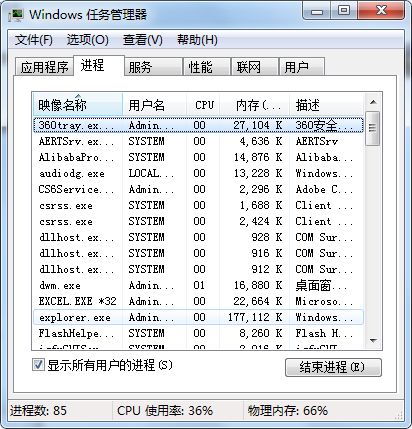This screenshot has height=429, width=412.
Task: Select the csrss.exe row with 2,424 K
Action: 198,221
